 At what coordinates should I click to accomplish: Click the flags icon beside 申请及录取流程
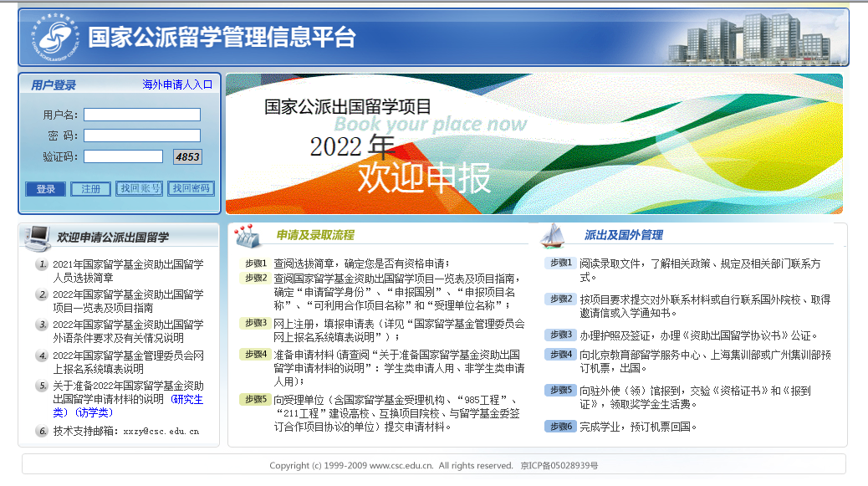point(247,235)
